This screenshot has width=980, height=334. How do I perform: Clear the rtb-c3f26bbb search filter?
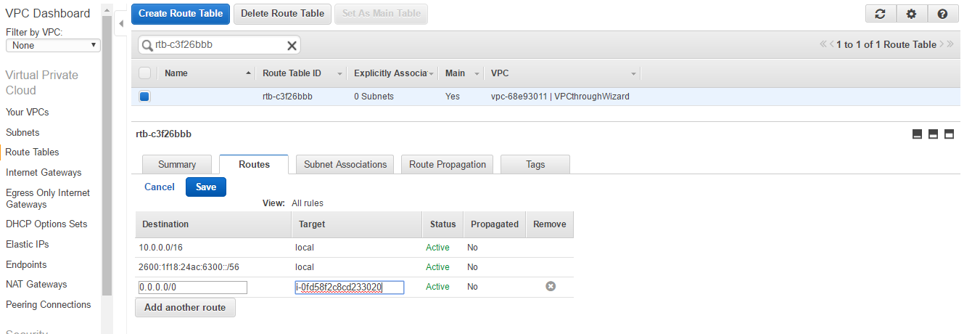tap(292, 45)
